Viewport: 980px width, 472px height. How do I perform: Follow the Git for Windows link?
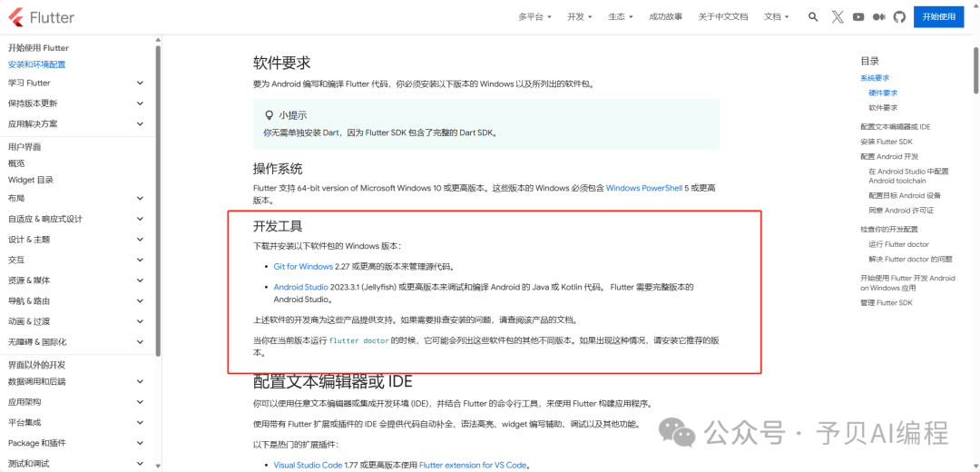coord(303,266)
